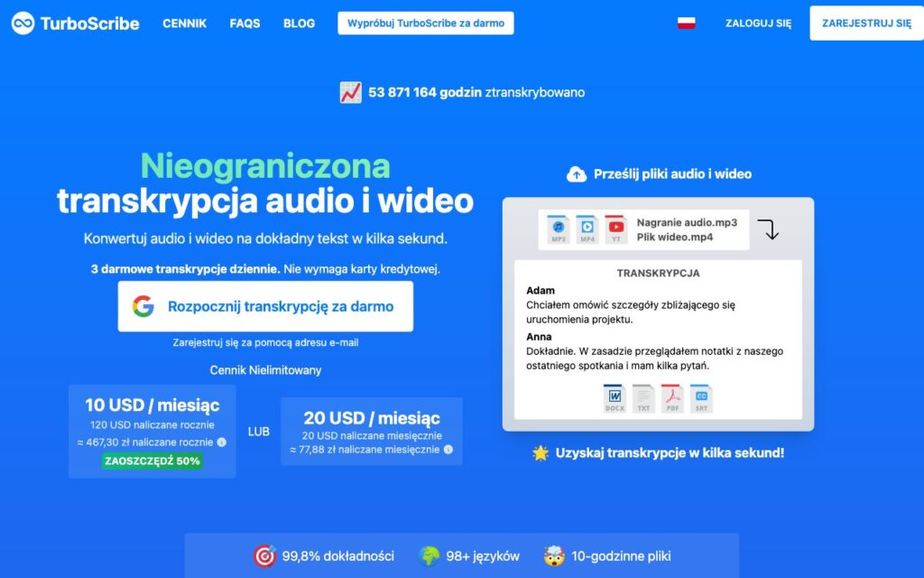The height and width of the screenshot is (578, 924).
Task: Click the Google logo in the start button
Action: point(143,306)
